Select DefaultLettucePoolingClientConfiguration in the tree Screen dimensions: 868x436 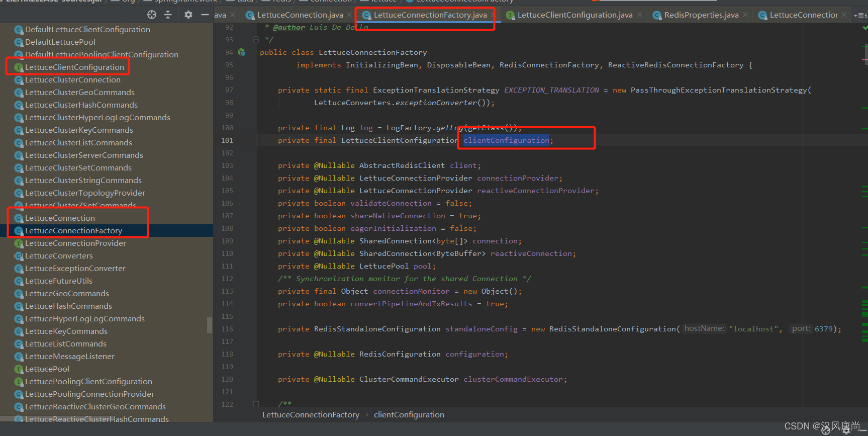pos(102,55)
